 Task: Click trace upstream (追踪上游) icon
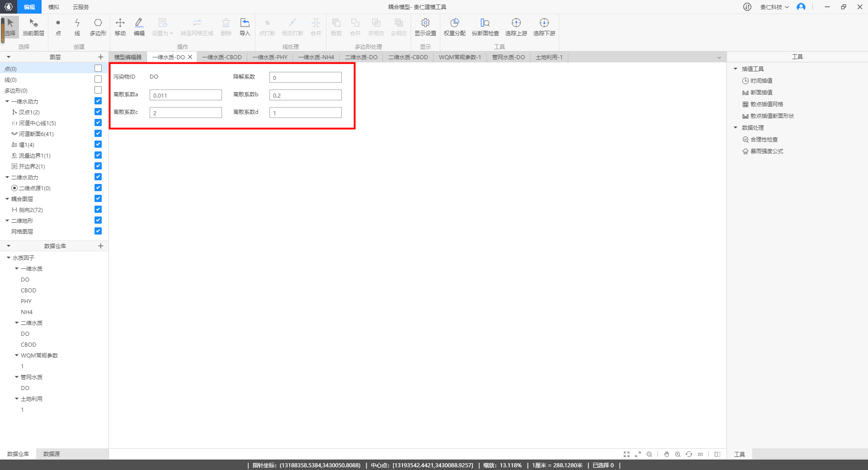[x=516, y=27]
